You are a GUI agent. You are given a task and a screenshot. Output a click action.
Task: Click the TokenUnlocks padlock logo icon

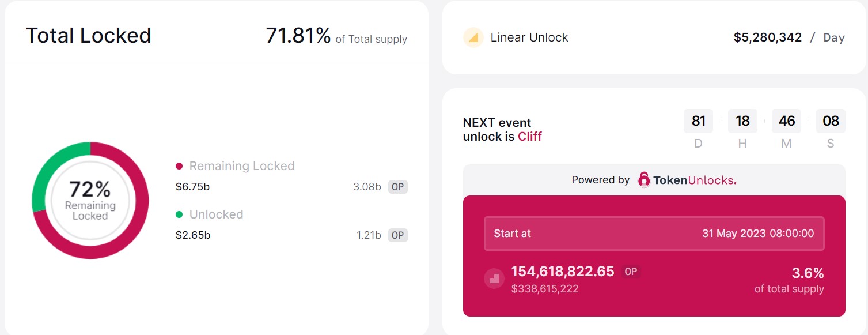click(x=644, y=180)
